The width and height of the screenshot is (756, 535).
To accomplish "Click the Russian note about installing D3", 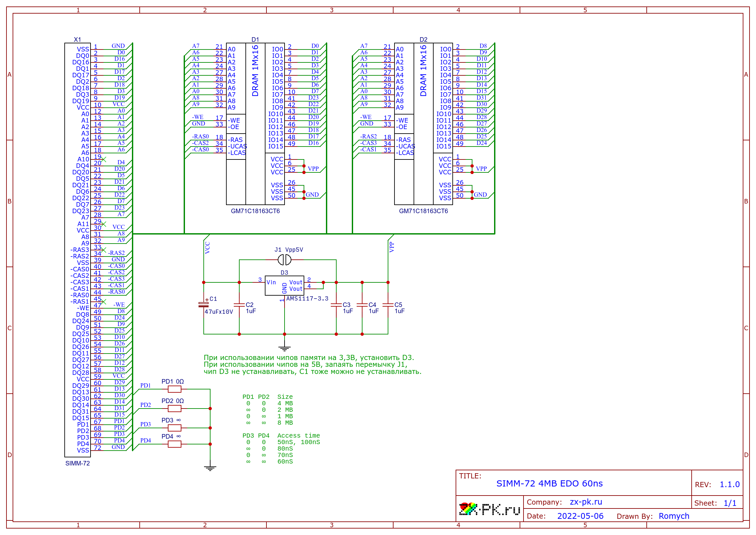I will pyautogui.click(x=308, y=358).
